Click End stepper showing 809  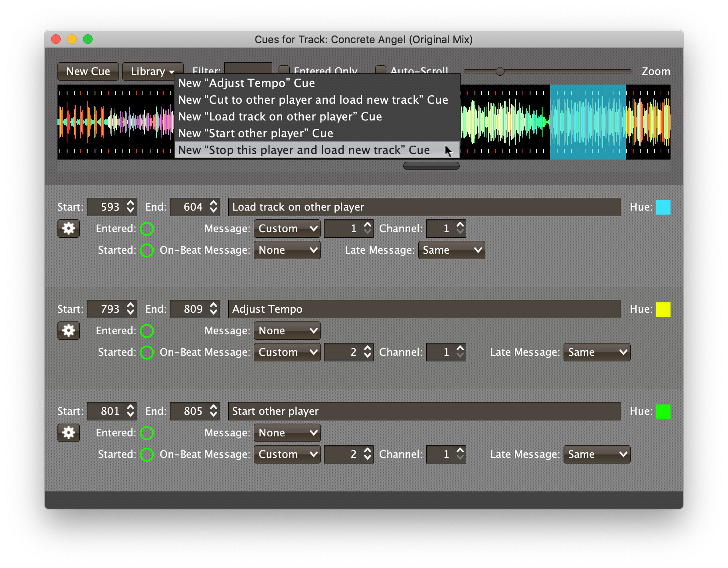coord(195,309)
